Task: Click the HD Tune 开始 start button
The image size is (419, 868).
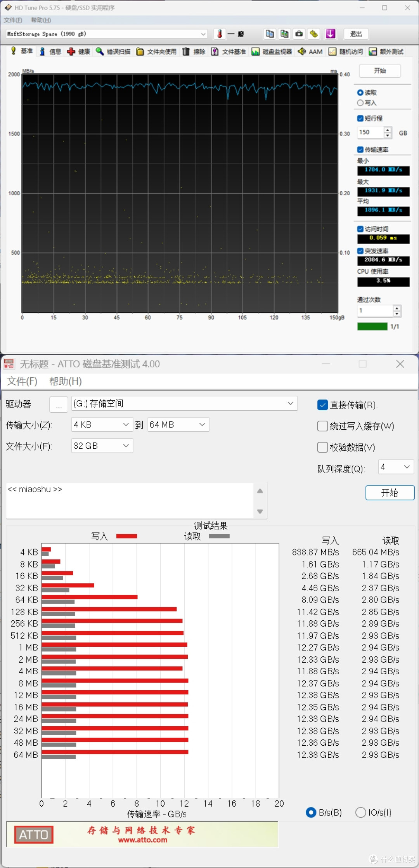Action: pos(380,71)
